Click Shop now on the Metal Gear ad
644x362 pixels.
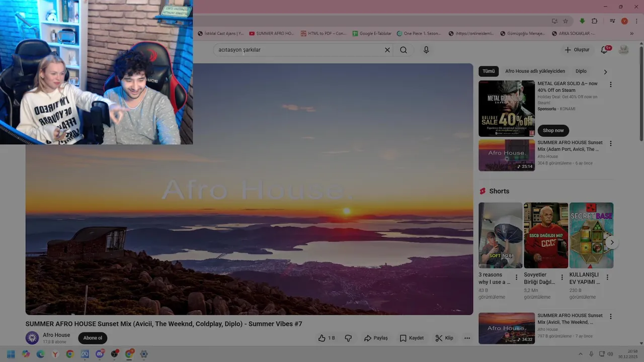(553, 130)
